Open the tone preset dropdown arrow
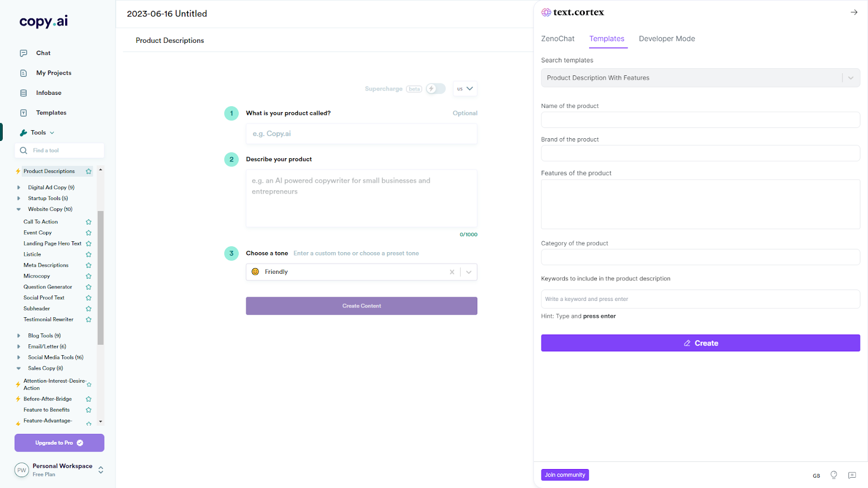This screenshot has width=868, height=488. (x=469, y=272)
